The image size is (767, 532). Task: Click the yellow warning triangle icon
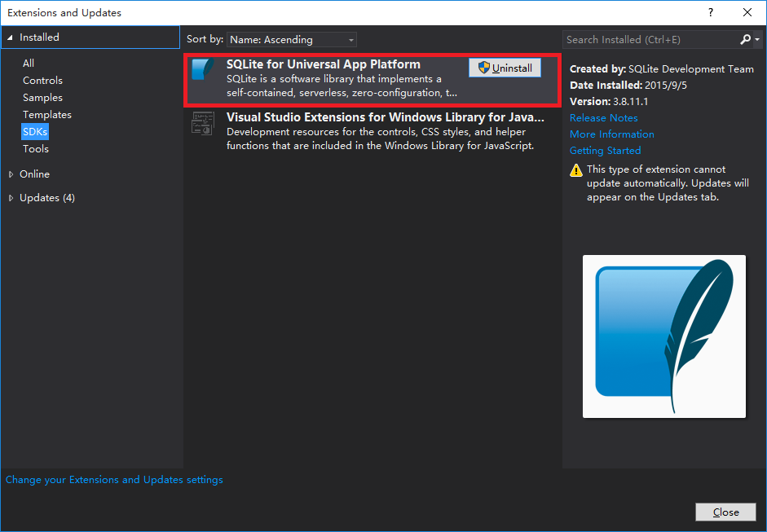point(576,170)
